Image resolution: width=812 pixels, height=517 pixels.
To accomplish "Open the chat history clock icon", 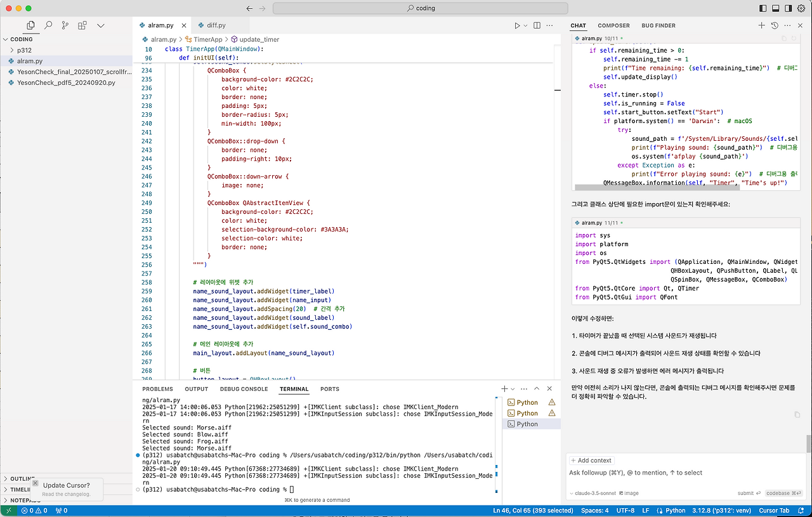I will tap(775, 25).
